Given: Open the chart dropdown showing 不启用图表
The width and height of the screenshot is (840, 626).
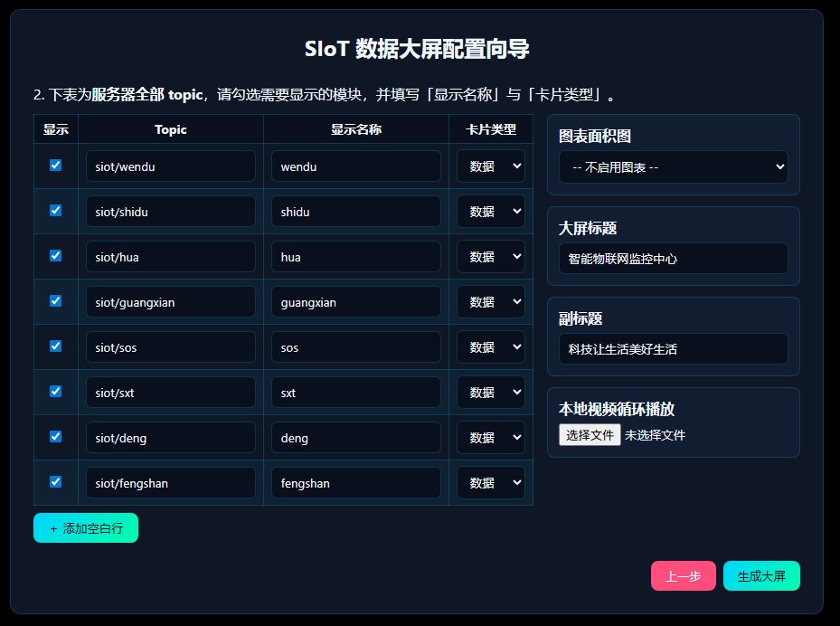Looking at the screenshot, I should 673,166.
